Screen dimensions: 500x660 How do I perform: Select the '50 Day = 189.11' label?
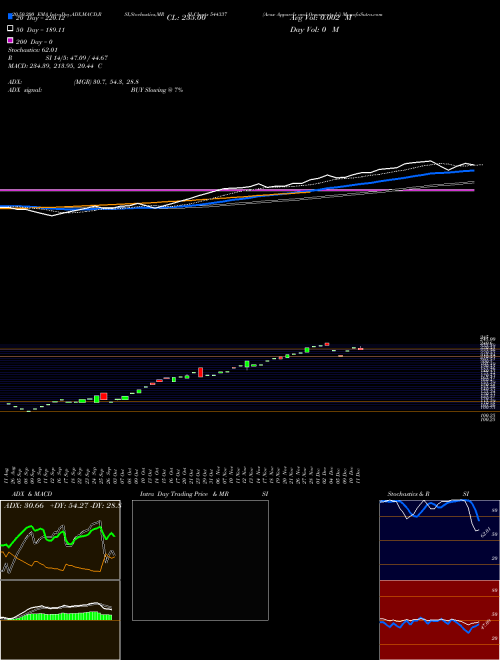40,30
